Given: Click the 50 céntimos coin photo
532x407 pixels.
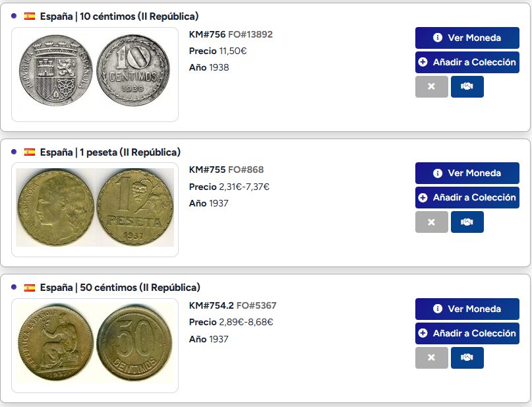Looking at the screenshot, I should (94, 342).
